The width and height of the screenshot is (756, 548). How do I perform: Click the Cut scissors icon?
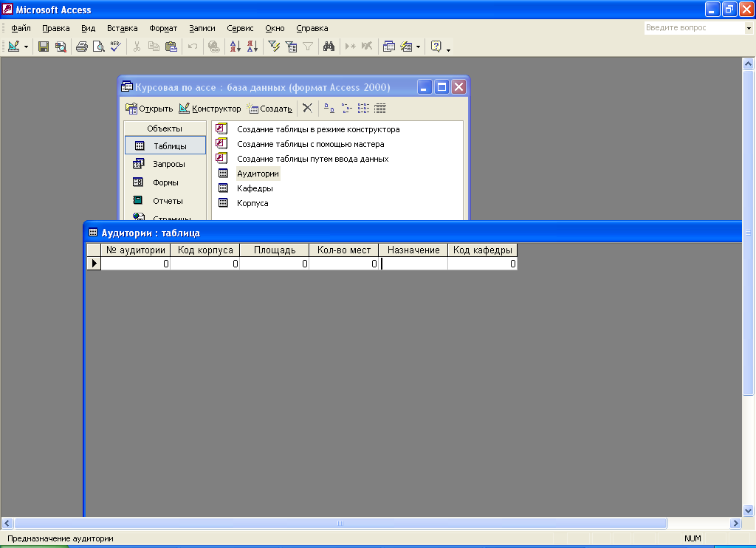click(x=137, y=47)
